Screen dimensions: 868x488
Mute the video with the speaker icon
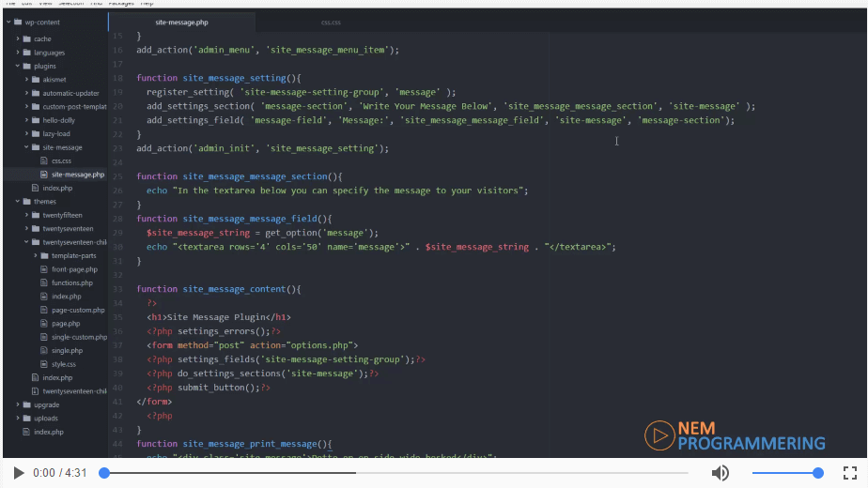[x=720, y=473]
